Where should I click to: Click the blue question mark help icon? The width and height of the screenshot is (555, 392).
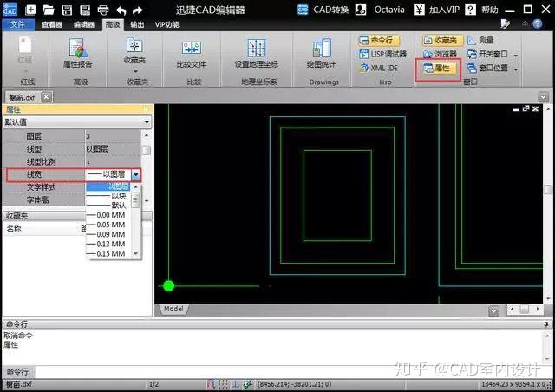[538, 23]
